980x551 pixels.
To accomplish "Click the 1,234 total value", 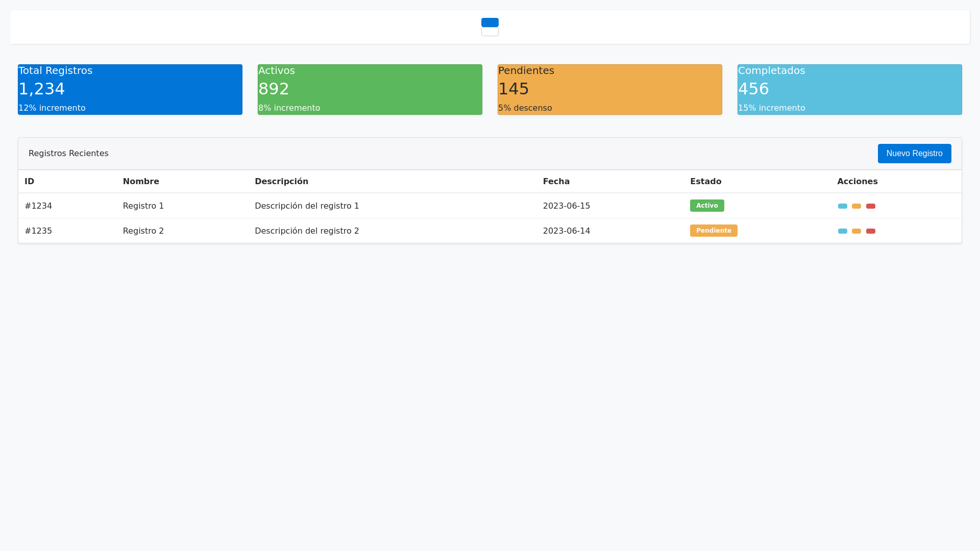I will point(42,89).
